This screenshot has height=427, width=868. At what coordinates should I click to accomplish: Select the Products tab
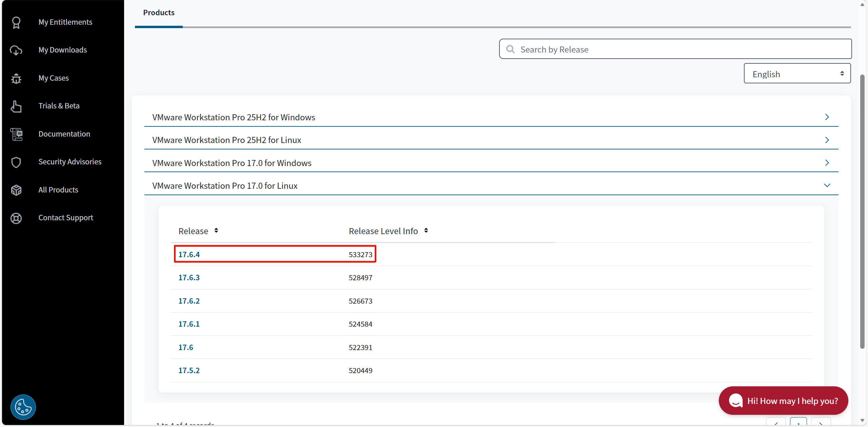point(159,13)
